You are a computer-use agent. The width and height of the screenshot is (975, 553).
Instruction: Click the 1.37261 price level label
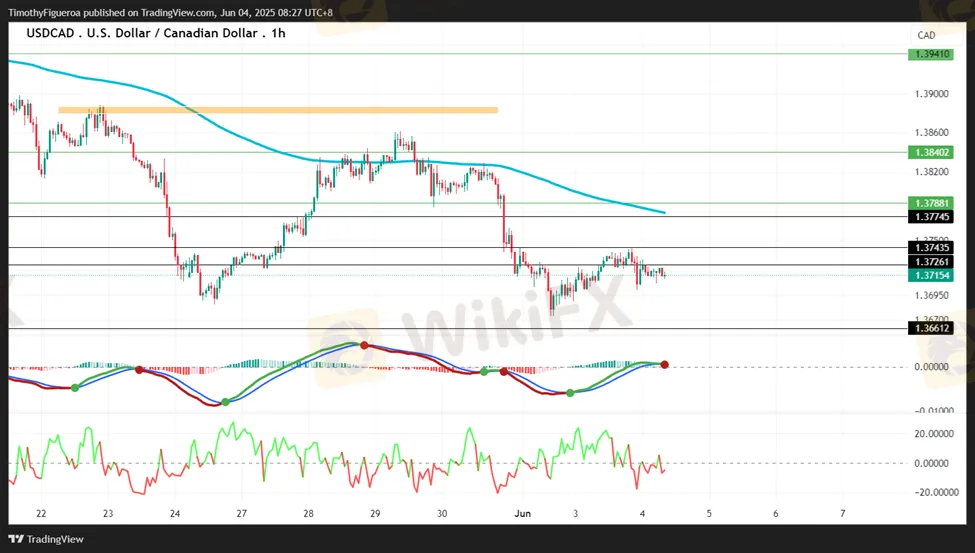tap(930, 261)
